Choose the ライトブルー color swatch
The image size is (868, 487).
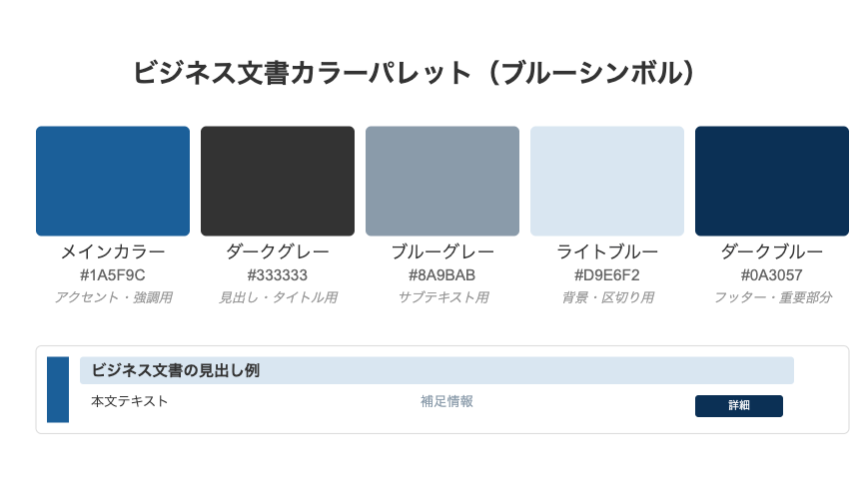[x=607, y=181]
